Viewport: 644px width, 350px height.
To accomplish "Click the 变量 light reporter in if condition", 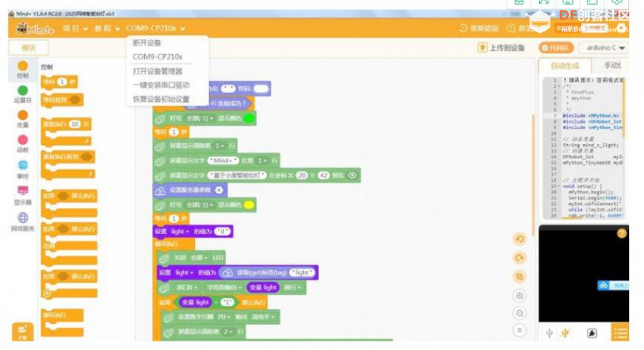I will [x=196, y=302].
